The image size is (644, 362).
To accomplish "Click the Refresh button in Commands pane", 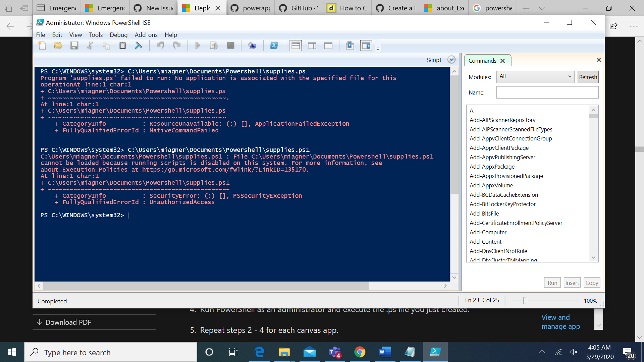I will (588, 77).
